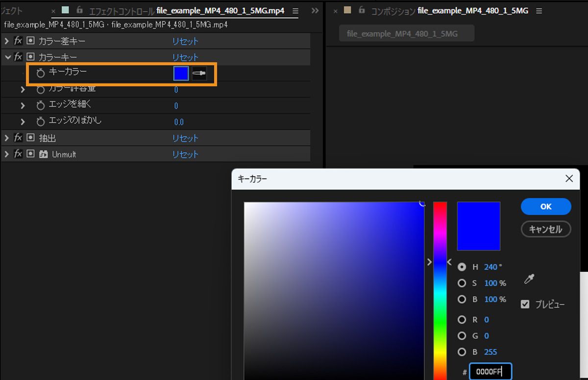Expand the エッジを細く property
588x380 pixels.
coord(23,105)
